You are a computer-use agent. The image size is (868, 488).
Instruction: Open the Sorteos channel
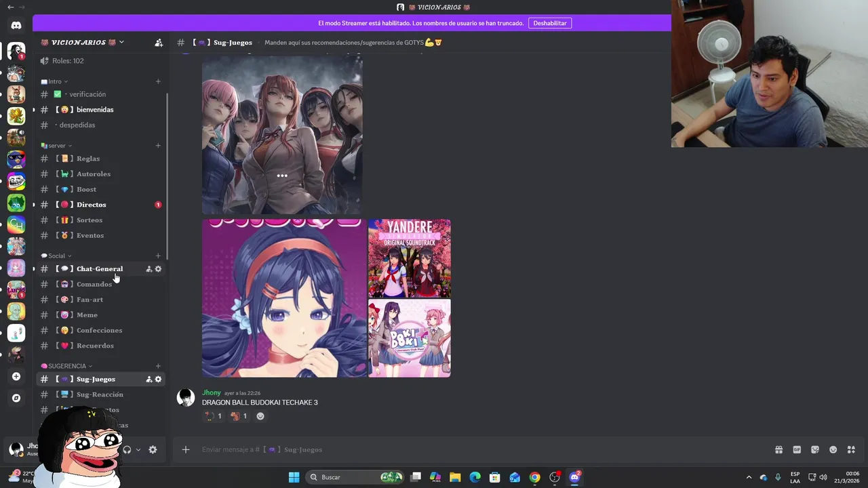tap(100, 220)
